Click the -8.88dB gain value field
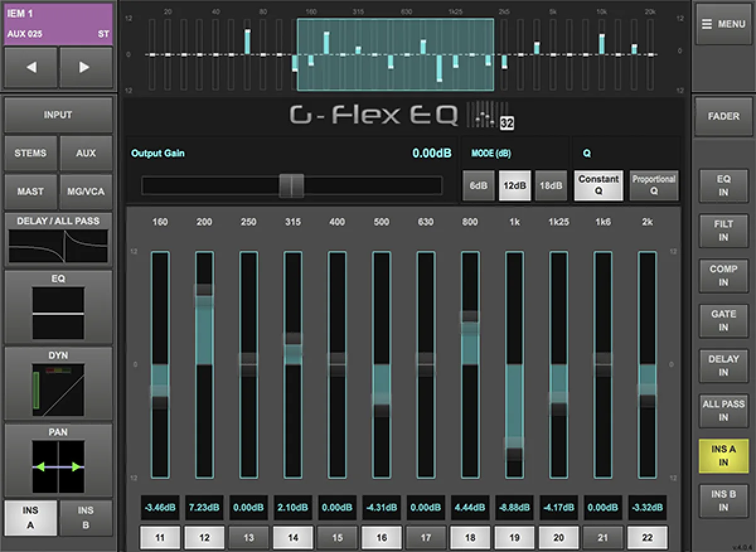This screenshot has width=756, height=552. pos(514,508)
